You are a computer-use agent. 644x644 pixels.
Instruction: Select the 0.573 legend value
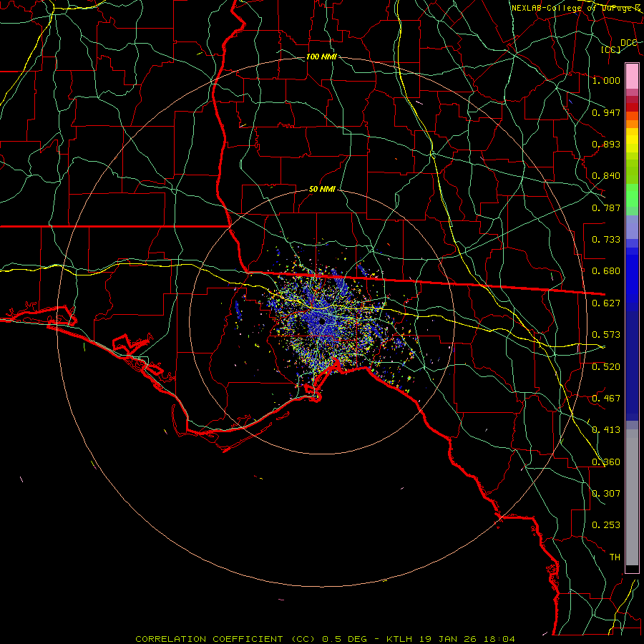[x=606, y=335]
